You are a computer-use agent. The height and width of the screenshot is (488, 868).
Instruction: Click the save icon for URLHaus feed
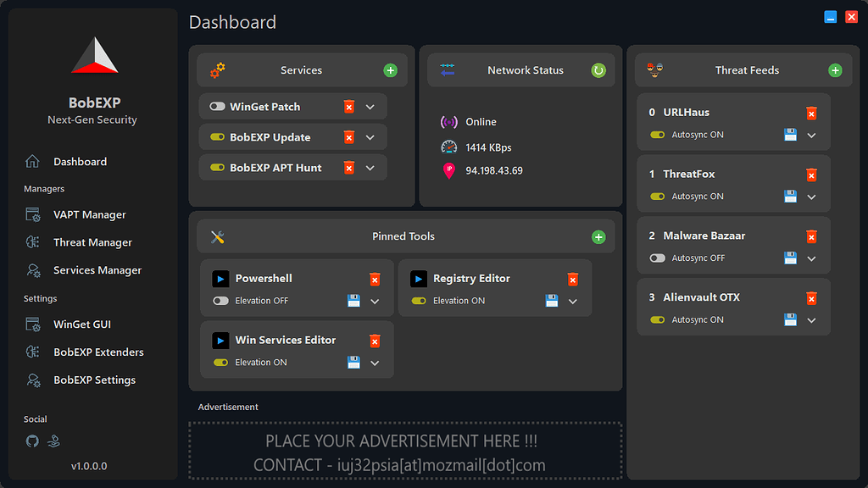790,134
